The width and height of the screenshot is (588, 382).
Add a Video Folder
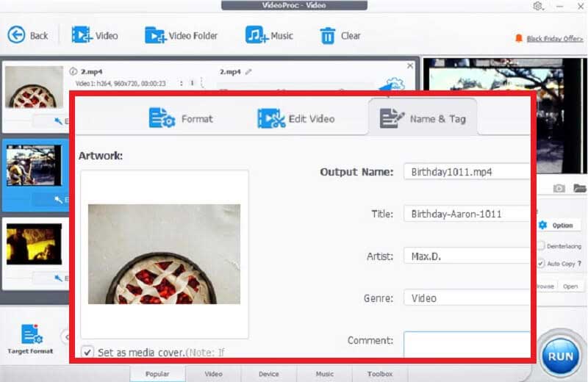point(181,35)
